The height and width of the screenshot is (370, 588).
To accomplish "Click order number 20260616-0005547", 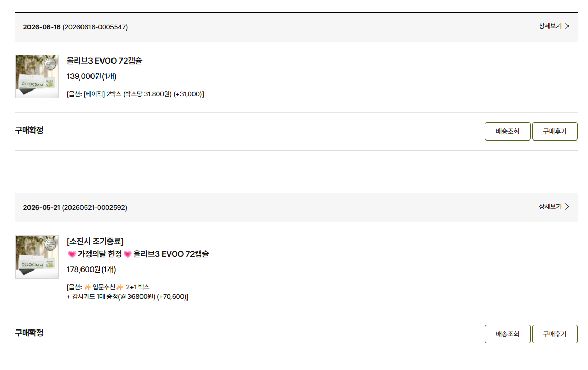I will point(95,27).
